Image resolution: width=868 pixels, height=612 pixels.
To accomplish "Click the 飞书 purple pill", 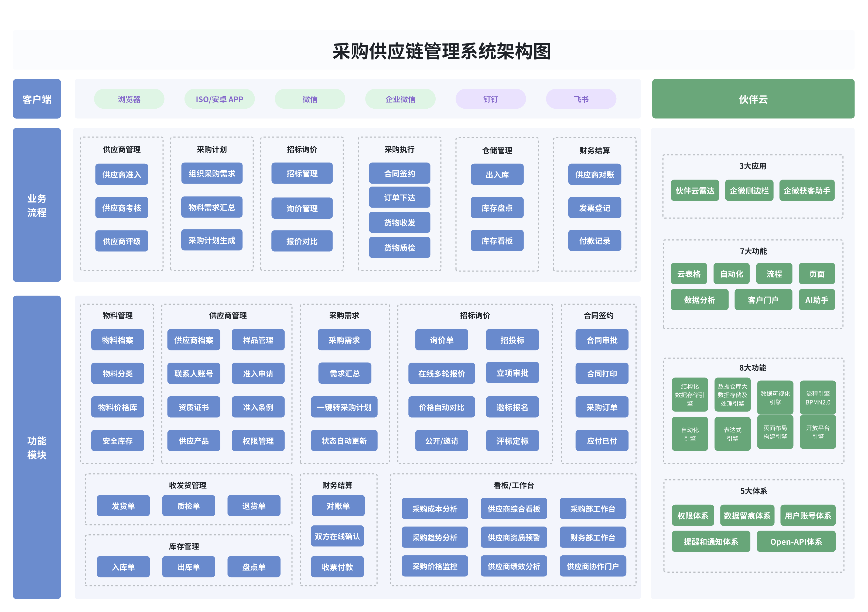I will pos(581,99).
